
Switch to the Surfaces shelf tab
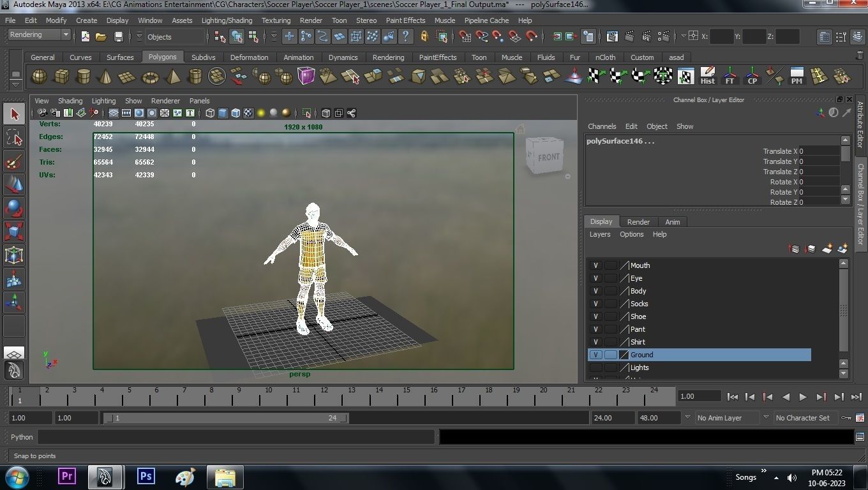coord(120,57)
